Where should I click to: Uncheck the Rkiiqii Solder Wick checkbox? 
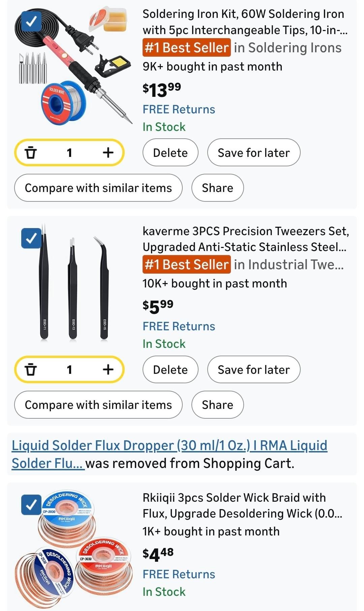click(31, 505)
